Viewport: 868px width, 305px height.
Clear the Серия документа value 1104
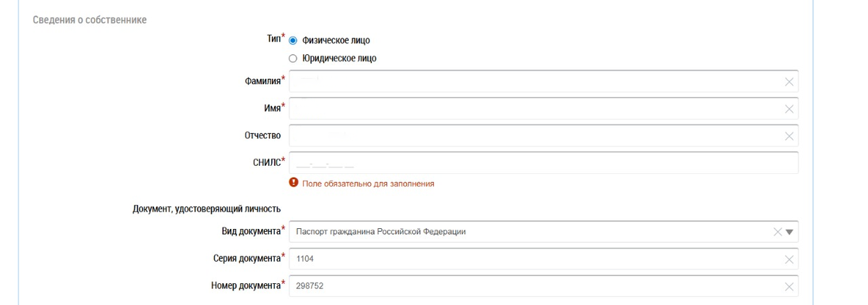point(789,259)
